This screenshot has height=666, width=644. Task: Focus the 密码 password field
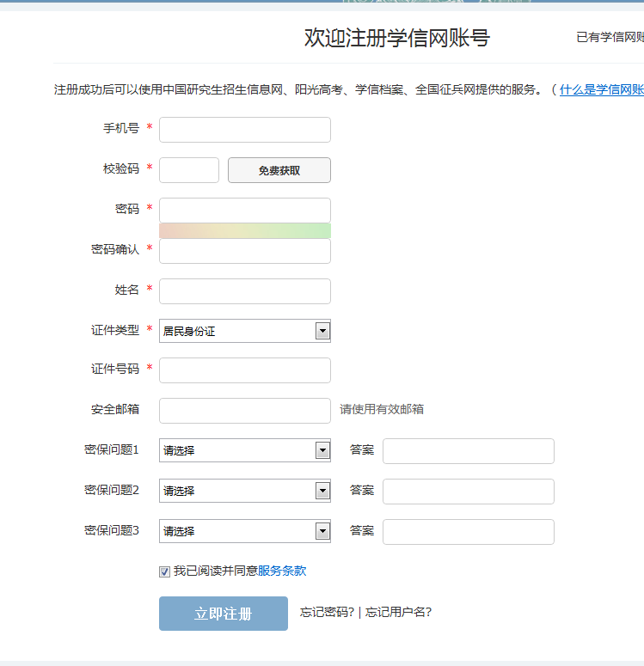click(244, 210)
